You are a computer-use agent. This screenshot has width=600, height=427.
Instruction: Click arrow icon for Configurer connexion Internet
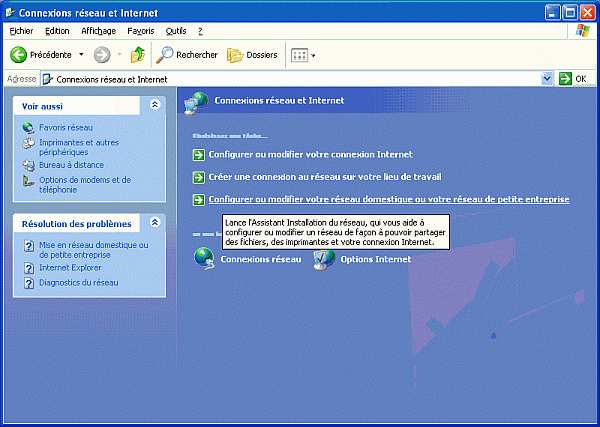coord(199,155)
